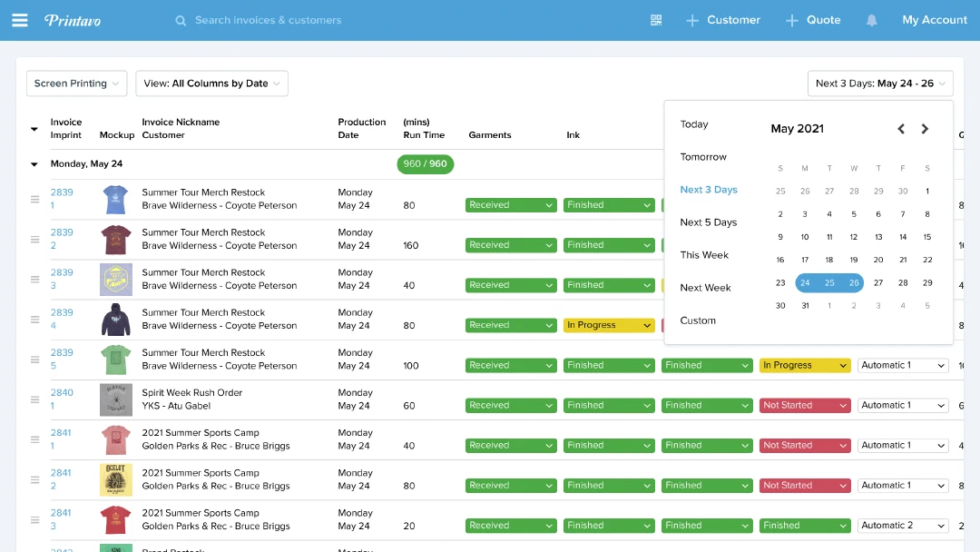This screenshot has height=552, width=980.
Task: Click the Garments column header
Action: (490, 135)
